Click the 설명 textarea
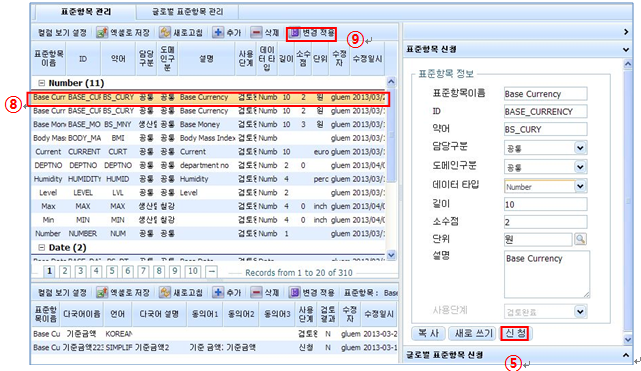This screenshot has height=371, width=641. (547, 274)
